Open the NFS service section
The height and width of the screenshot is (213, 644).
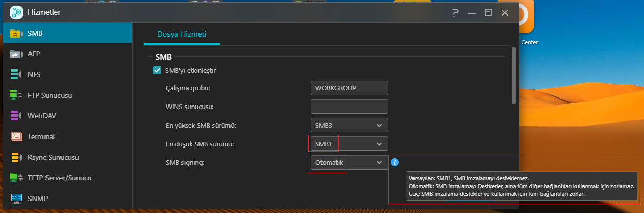pos(66,74)
